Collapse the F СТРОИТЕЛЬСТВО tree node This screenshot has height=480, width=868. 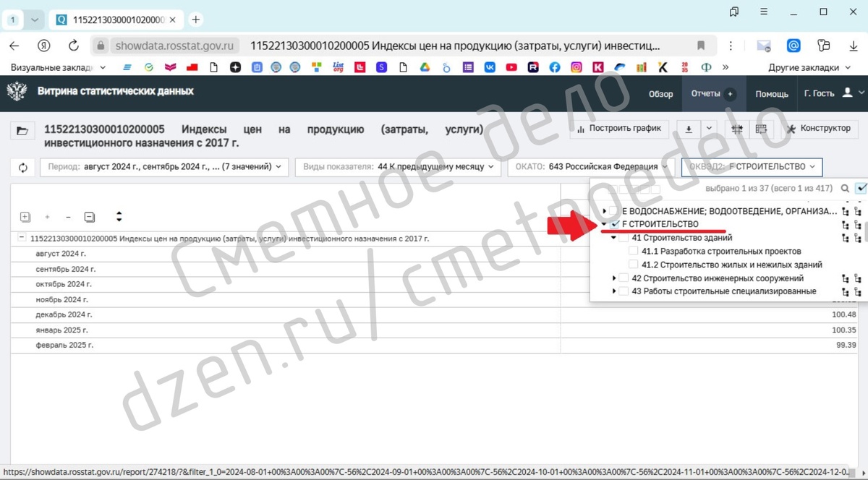point(605,224)
